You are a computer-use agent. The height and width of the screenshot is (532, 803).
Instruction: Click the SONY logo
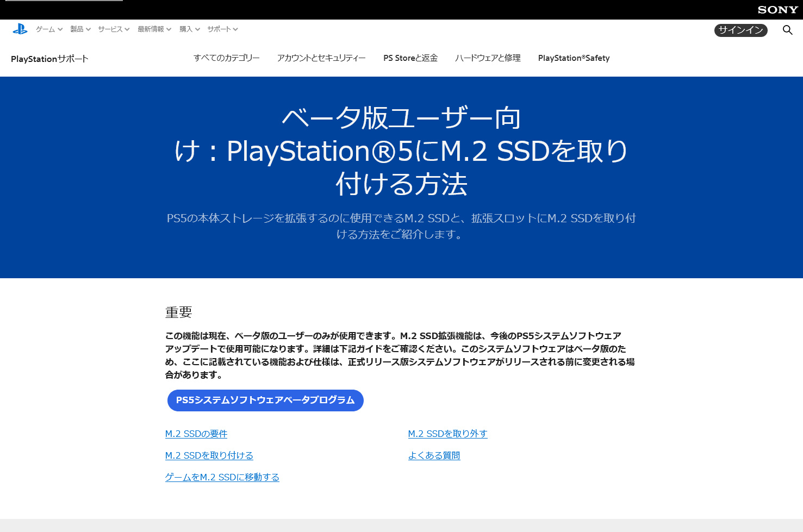coord(777,10)
